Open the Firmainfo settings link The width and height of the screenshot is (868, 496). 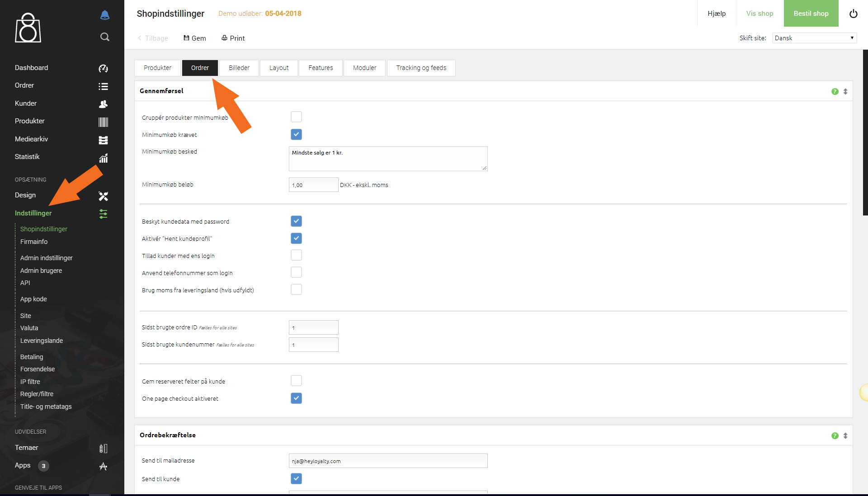pos(34,242)
